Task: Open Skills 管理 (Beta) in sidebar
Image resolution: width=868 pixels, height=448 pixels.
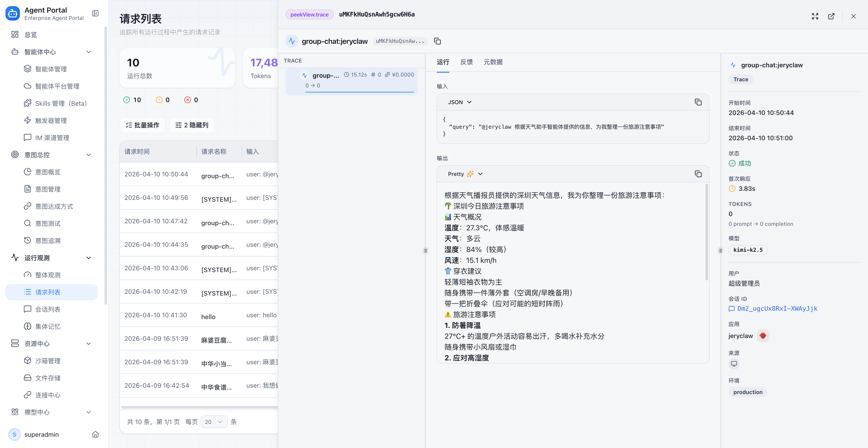Action: tap(61, 103)
